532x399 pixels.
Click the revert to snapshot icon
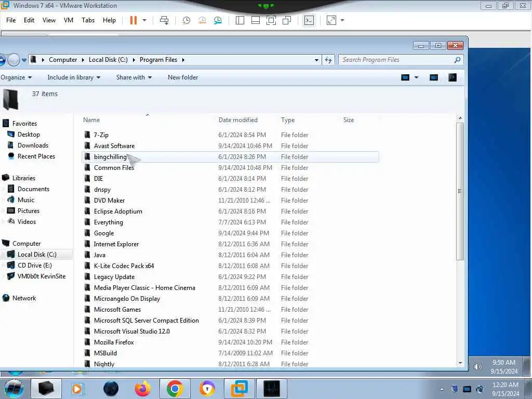click(x=202, y=20)
